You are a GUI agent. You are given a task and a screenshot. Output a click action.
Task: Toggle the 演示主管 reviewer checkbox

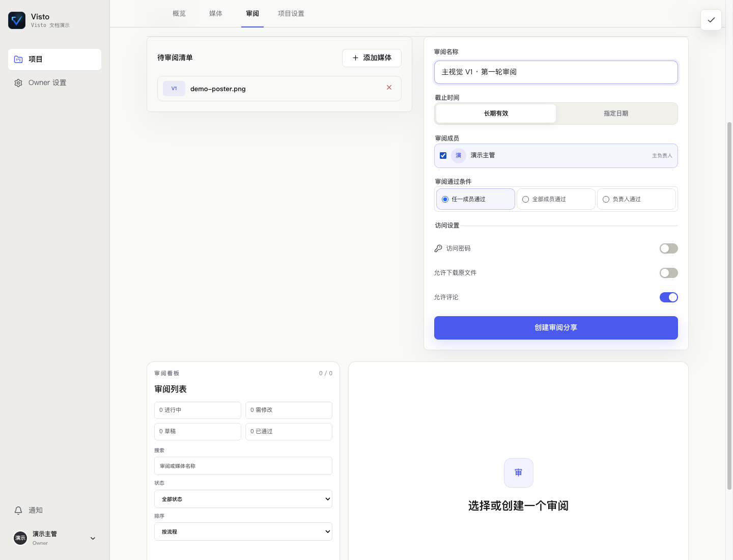443,156
